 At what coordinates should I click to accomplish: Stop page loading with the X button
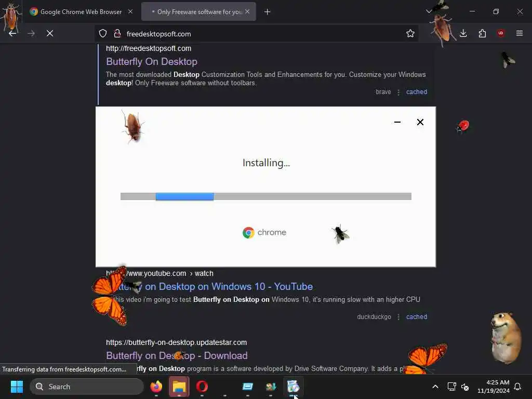tap(50, 33)
